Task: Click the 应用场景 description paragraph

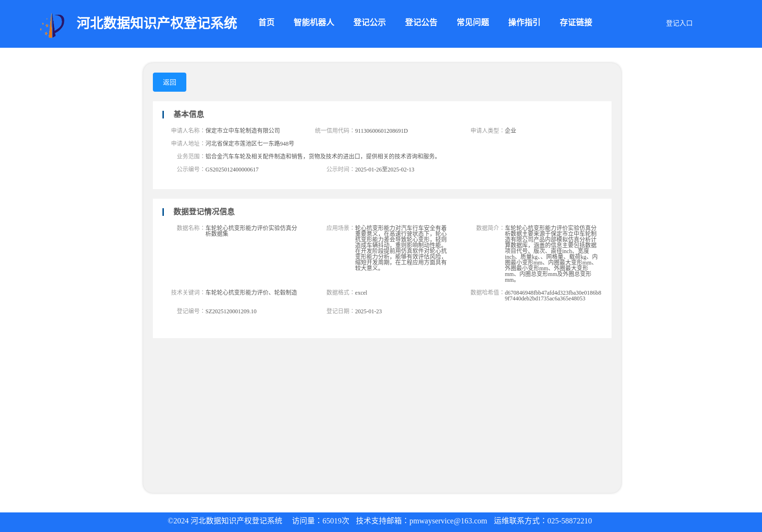Action: (x=401, y=248)
